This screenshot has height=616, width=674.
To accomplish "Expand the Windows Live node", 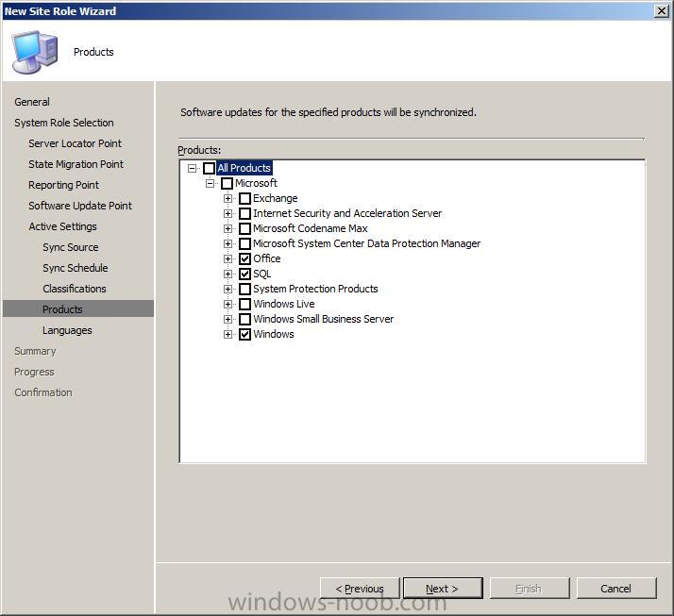I will coord(227,304).
